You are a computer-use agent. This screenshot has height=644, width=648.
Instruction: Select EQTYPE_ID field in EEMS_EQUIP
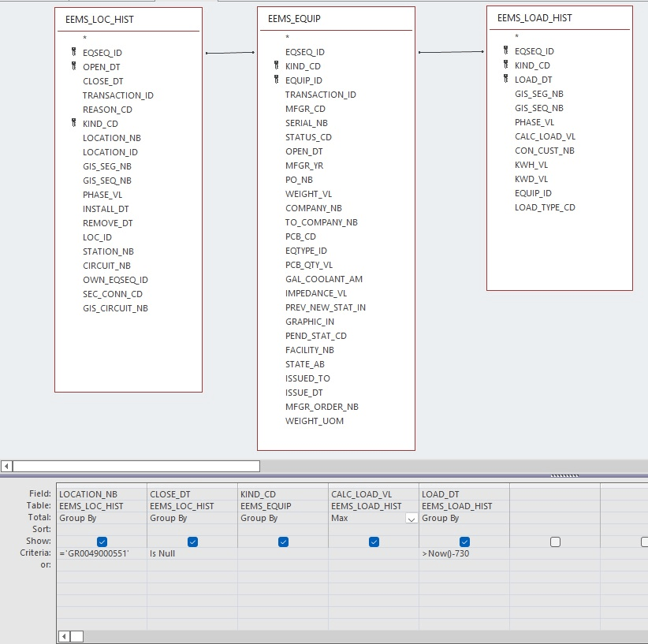click(306, 251)
